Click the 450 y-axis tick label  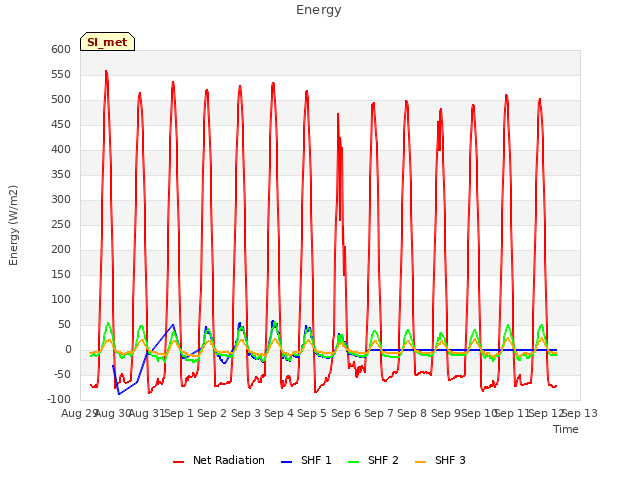[x=61, y=125]
